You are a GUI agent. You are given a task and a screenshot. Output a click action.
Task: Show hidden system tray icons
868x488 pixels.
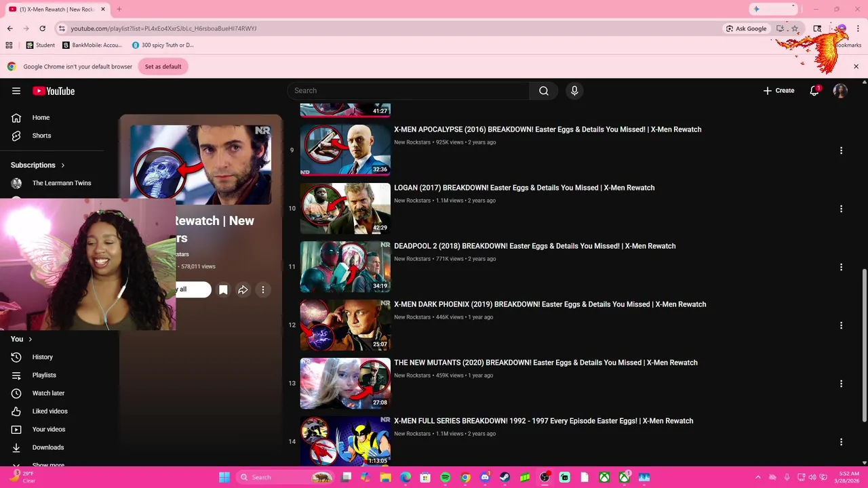[x=757, y=477]
